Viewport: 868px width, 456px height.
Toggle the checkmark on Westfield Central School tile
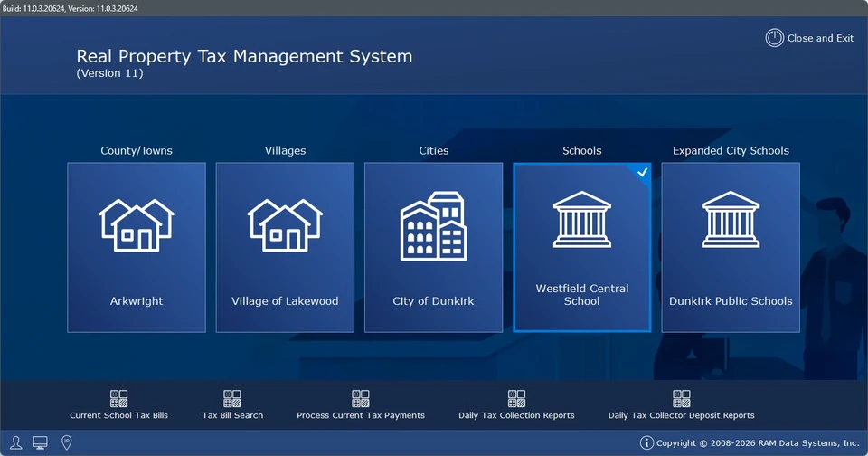[642, 172]
